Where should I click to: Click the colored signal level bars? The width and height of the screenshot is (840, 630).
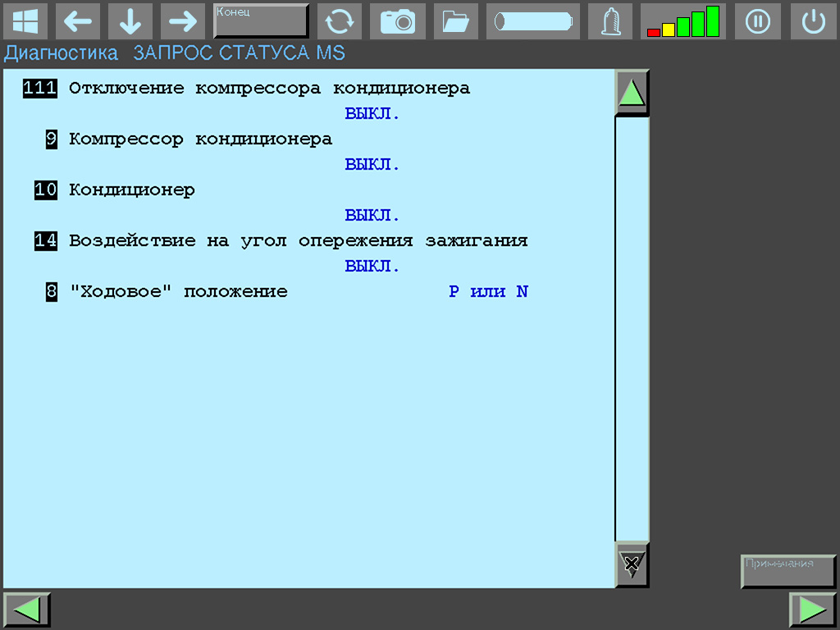pyautogui.click(x=682, y=21)
